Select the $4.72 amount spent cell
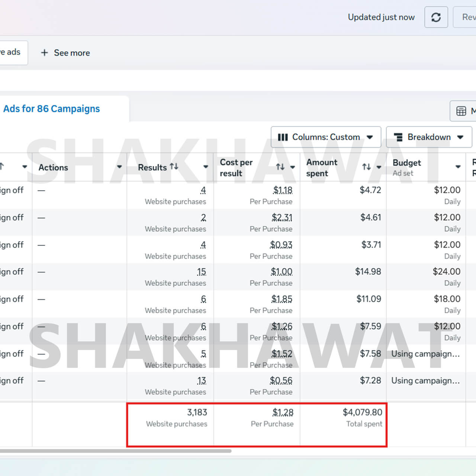476x476 pixels. pos(370,190)
